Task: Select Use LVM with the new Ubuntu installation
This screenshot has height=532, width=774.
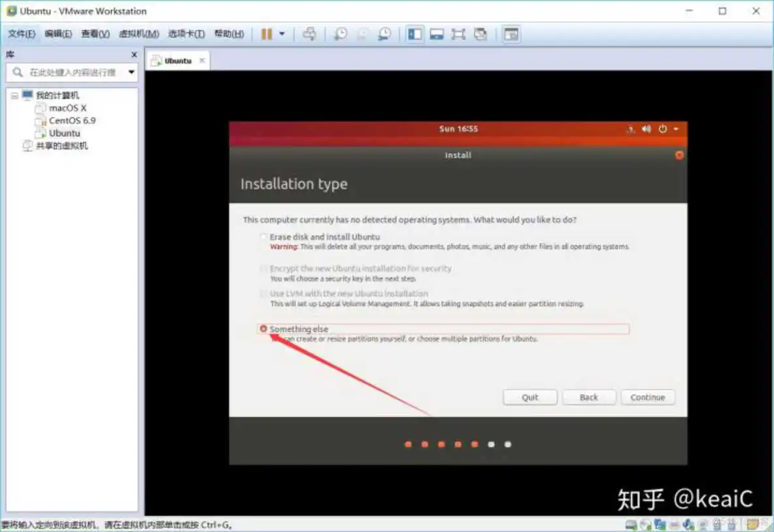Action: 263,293
